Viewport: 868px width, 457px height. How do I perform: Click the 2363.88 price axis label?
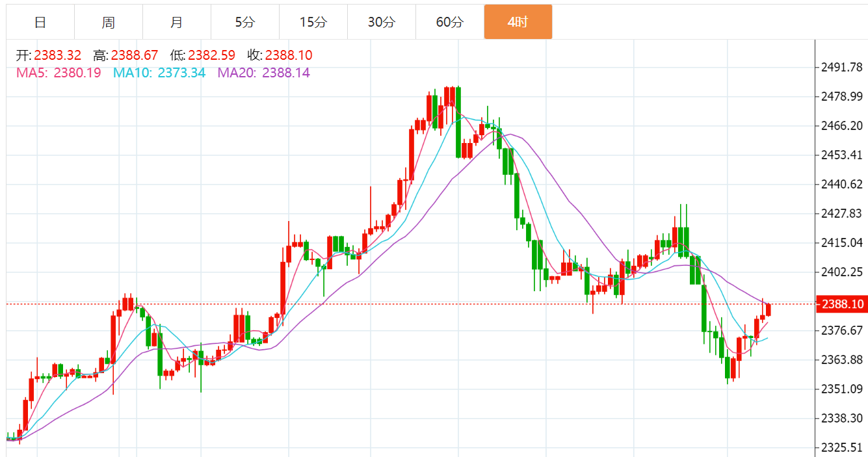(843, 359)
